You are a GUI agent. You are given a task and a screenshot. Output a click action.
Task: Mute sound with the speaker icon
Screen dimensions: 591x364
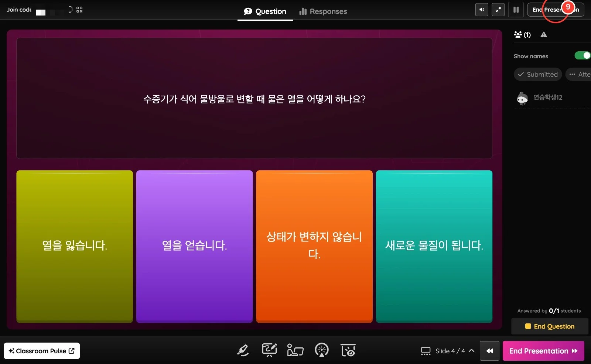click(482, 10)
